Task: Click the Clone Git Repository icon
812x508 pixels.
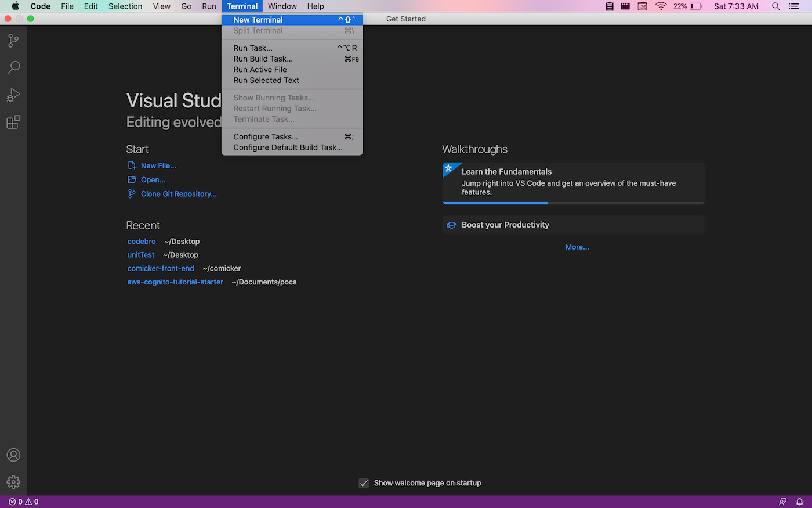Action: pyautogui.click(x=132, y=194)
